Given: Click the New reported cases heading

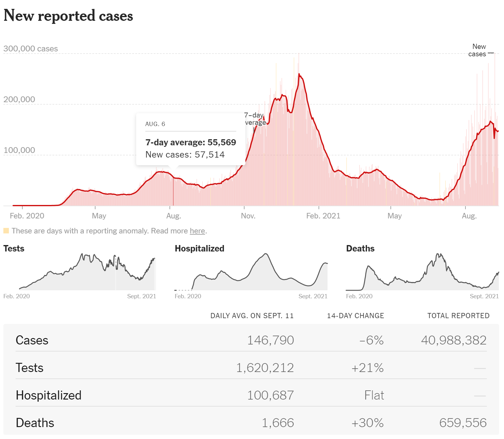Looking at the screenshot, I should click(x=68, y=15).
